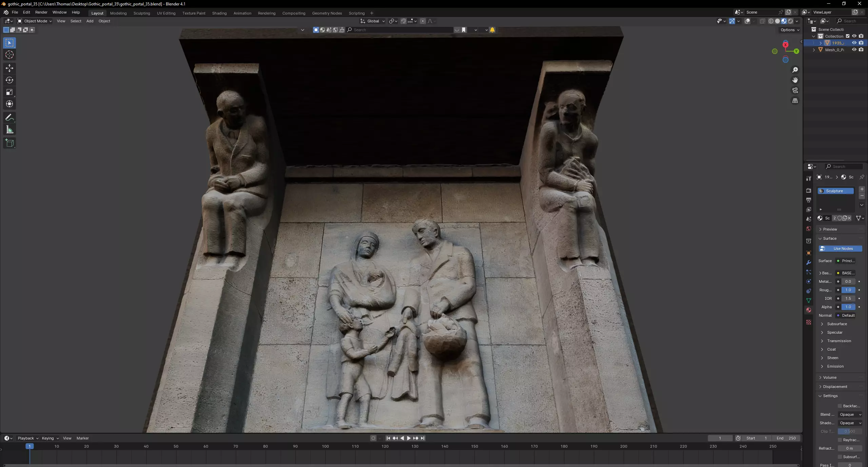This screenshot has width=868, height=467.
Task: Open the Render menu
Action: point(41,12)
